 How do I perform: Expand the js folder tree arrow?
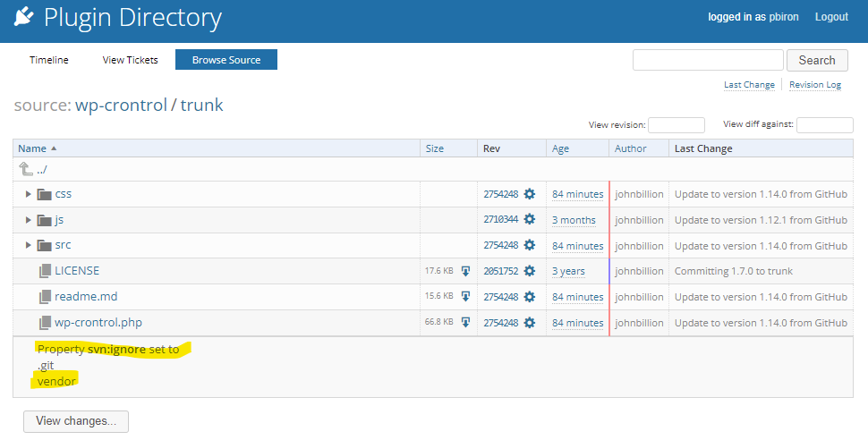29,220
